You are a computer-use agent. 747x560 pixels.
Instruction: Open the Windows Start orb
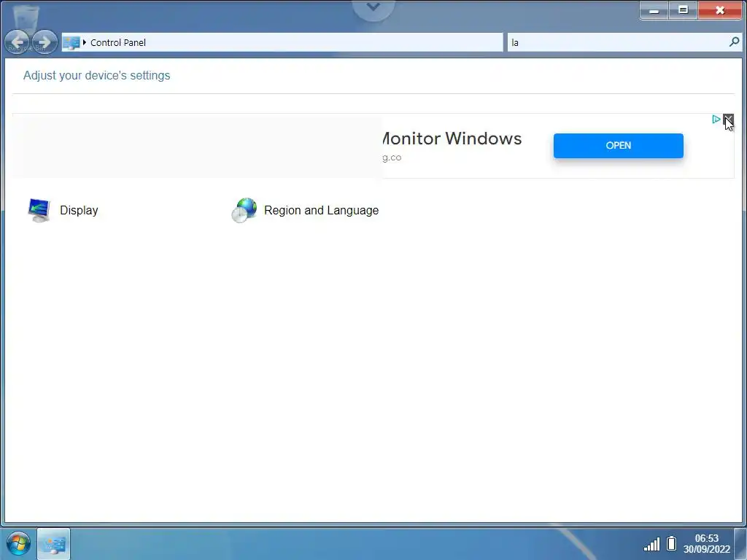click(18, 543)
